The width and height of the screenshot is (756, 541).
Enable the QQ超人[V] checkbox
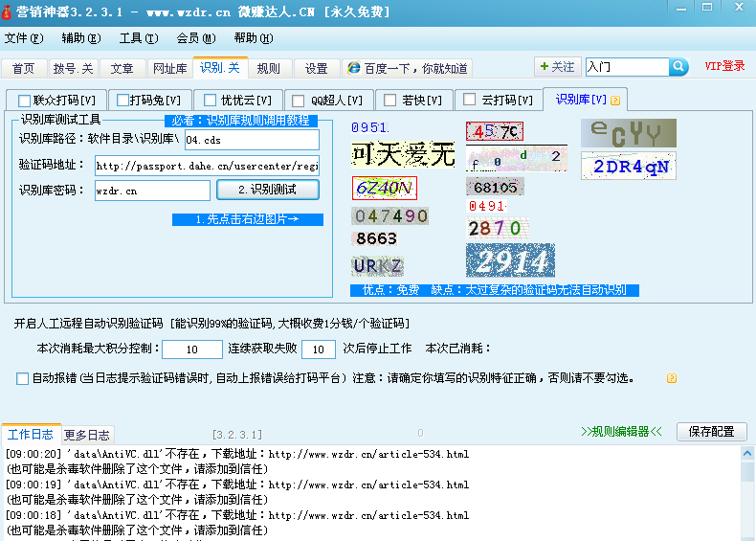pyautogui.click(x=299, y=101)
